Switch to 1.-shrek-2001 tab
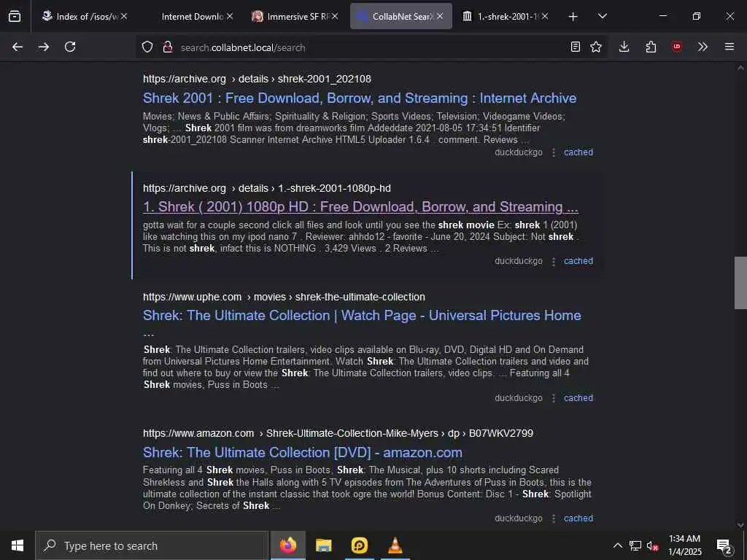747x560 pixels. tap(506, 17)
